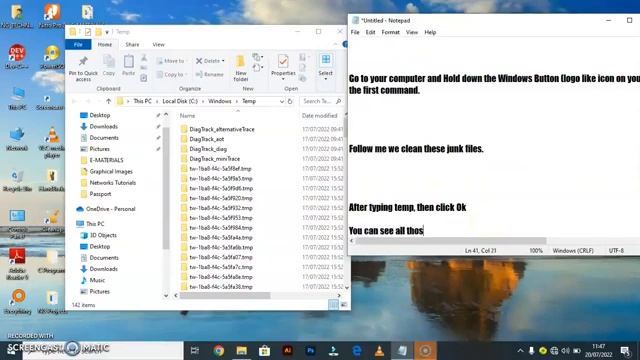Select 3D Objects in navigation pane
Viewport: 640px width, 360px height.
tap(103, 236)
